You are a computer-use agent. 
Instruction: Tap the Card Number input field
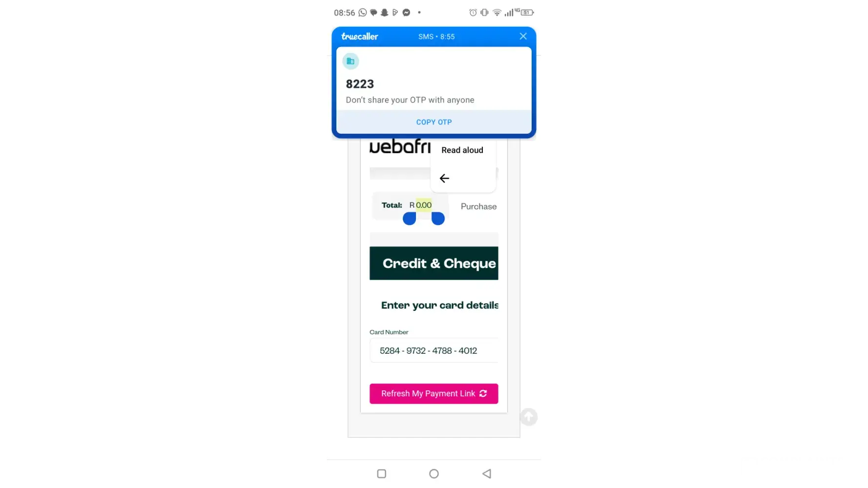coord(434,350)
